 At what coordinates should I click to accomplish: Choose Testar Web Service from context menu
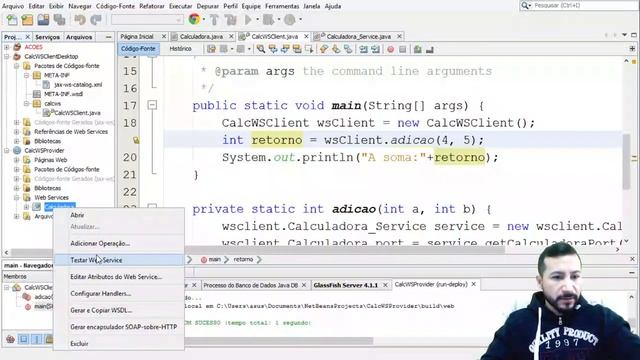119,260
